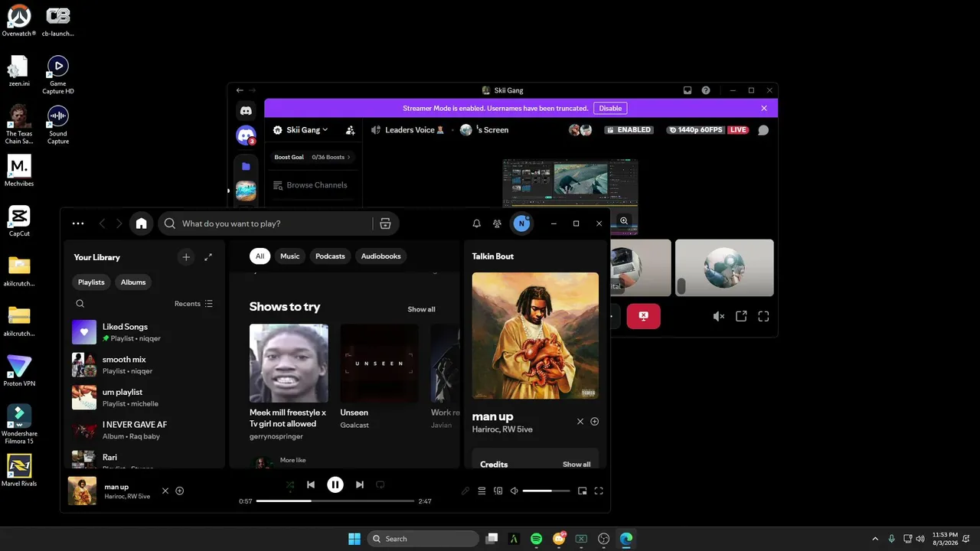Dismiss man up in Talkin Bout panel
The height and width of the screenshot is (551, 980).
click(x=580, y=422)
